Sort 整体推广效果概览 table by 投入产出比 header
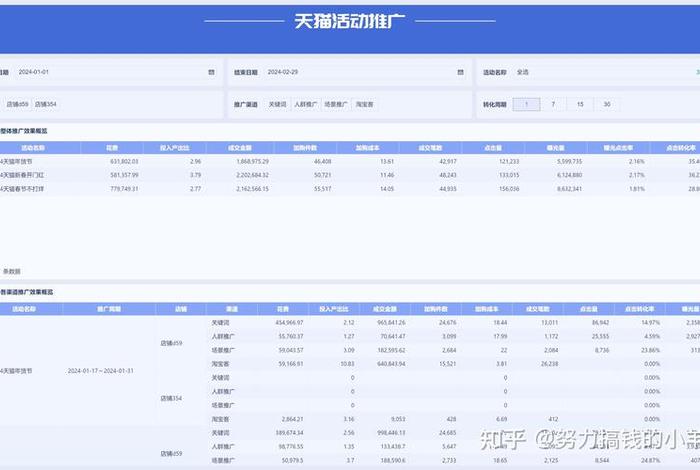 click(x=175, y=148)
